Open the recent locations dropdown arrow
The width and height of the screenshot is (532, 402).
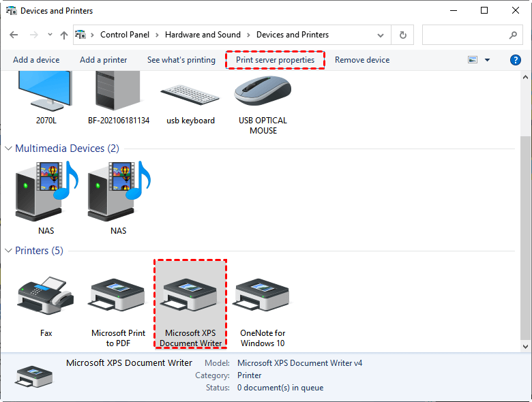coord(50,35)
